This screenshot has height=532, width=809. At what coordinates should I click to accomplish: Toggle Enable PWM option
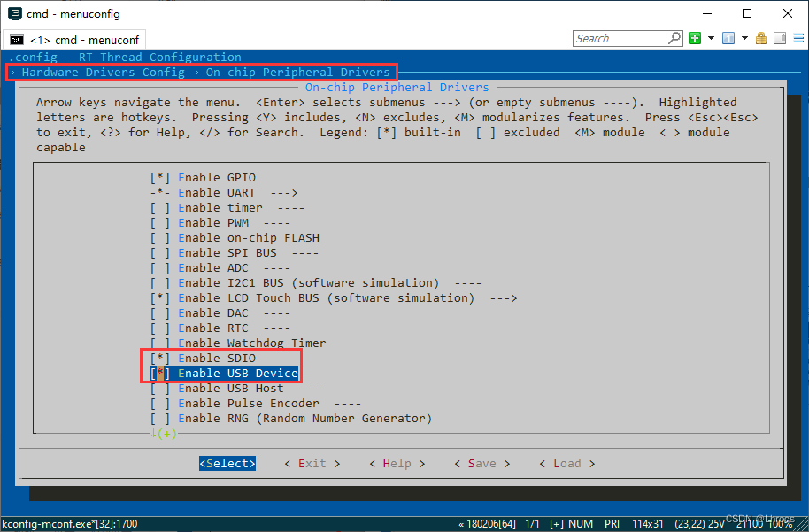tap(220, 222)
